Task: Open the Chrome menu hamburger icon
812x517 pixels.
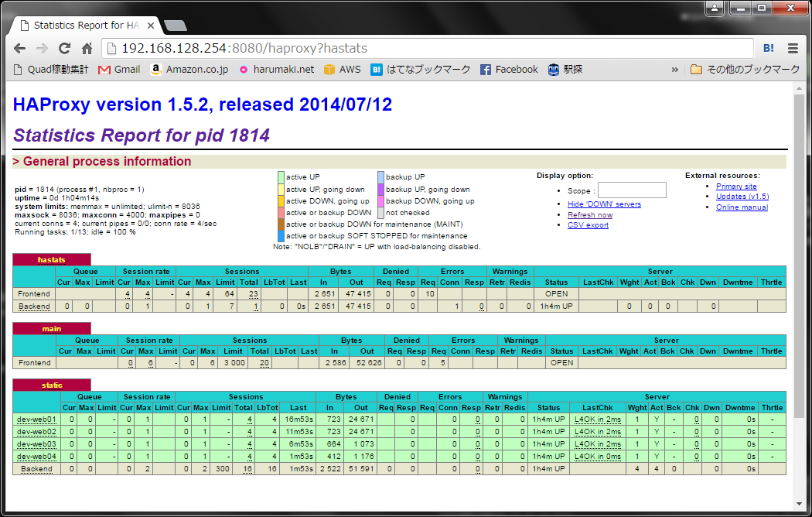Action: (793, 48)
